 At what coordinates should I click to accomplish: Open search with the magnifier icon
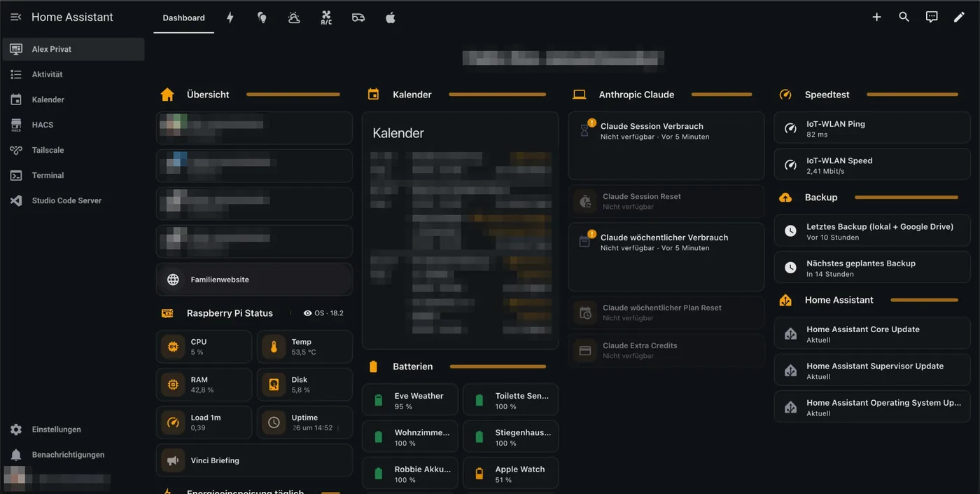pos(904,17)
